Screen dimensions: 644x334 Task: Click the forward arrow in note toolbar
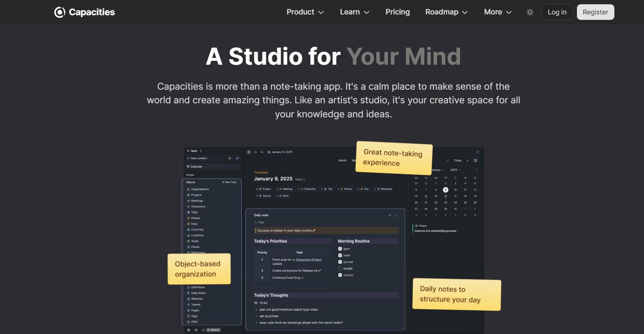tap(262, 152)
